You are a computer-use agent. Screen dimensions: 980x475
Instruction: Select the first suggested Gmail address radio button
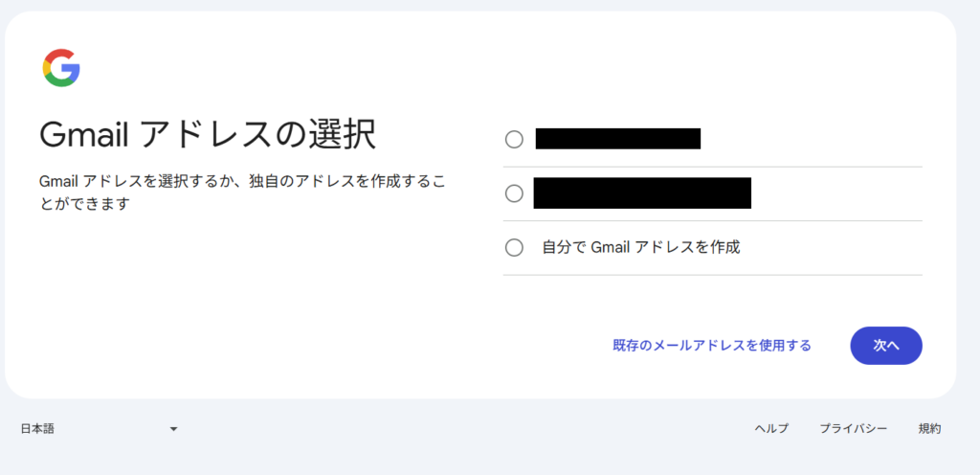(x=514, y=140)
